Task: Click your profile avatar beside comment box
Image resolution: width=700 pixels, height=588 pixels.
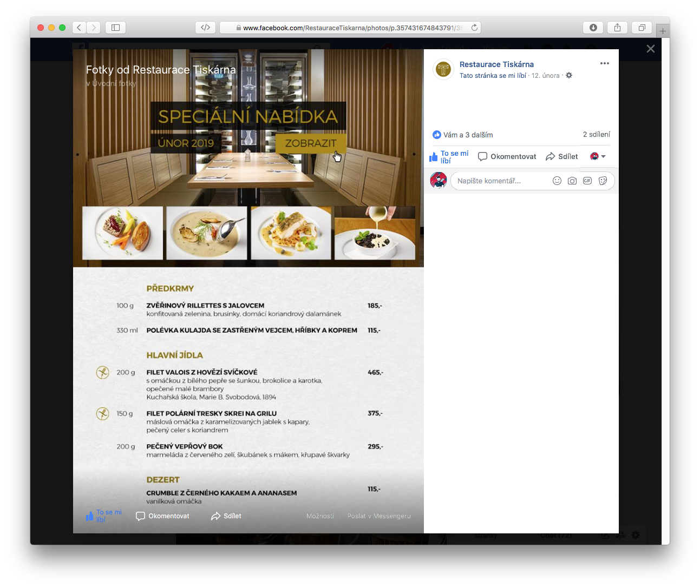Action: tap(439, 180)
